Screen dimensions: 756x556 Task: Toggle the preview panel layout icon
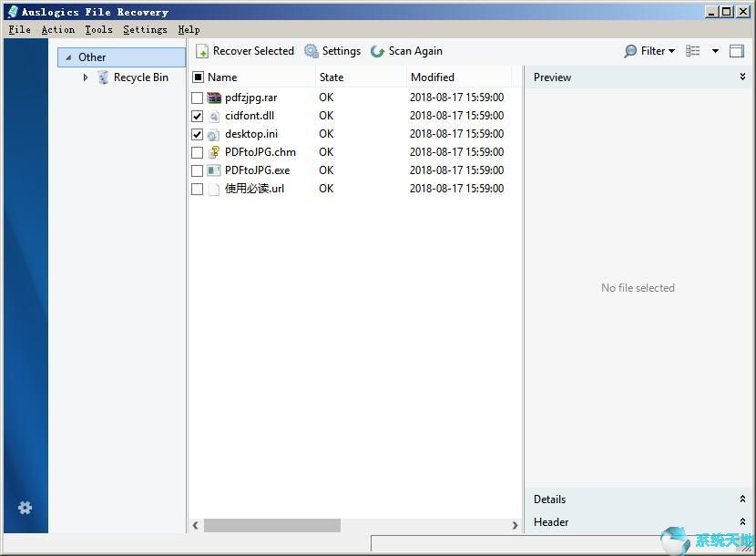click(x=737, y=51)
